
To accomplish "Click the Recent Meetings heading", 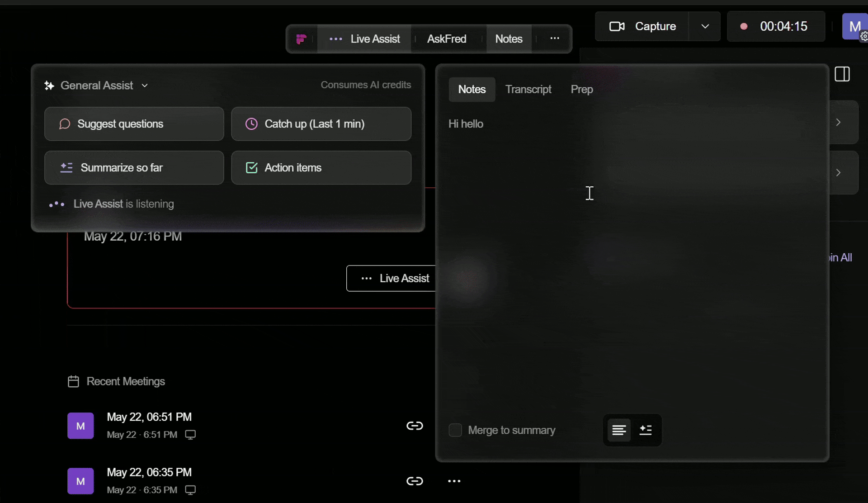I will 126,381.
